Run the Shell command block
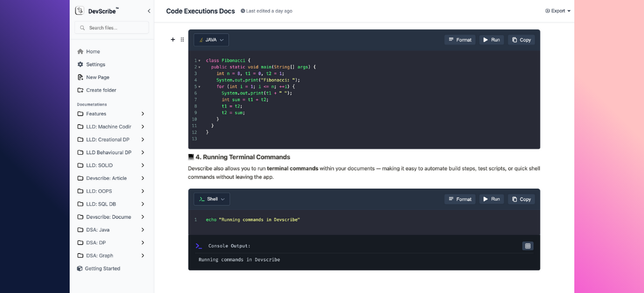 (492, 199)
